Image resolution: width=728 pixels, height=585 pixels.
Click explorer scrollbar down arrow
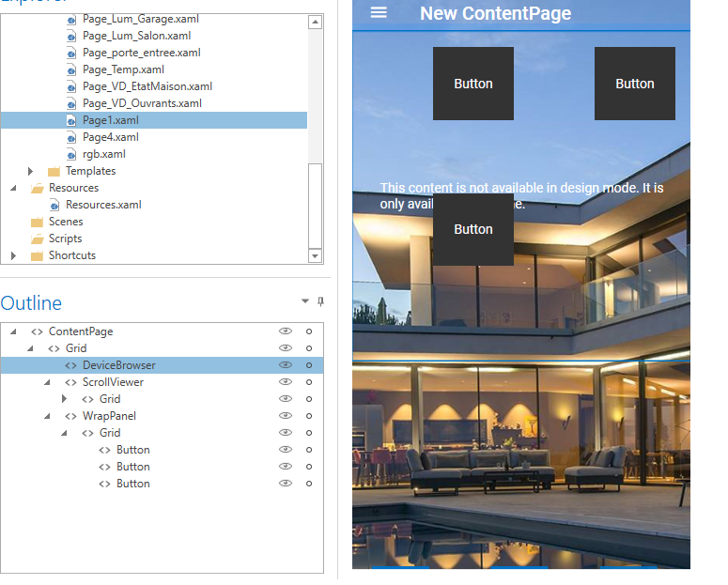click(316, 255)
